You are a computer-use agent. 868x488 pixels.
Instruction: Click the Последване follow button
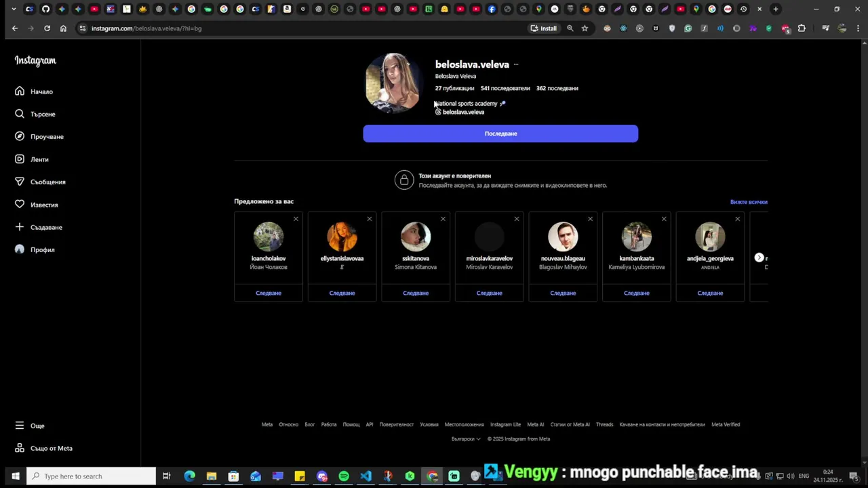[500, 134]
